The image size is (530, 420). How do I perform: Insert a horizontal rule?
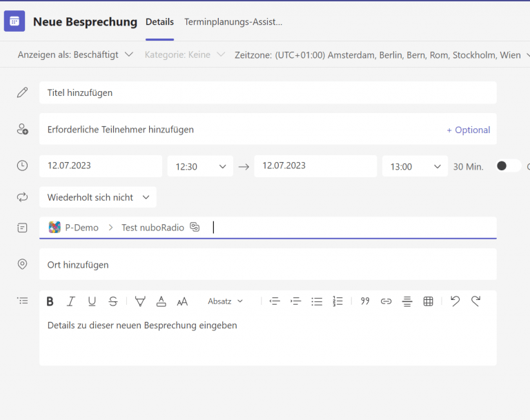click(x=407, y=301)
